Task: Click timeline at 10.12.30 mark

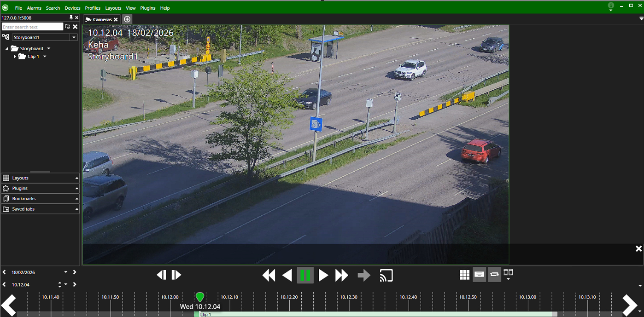Action: click(x=349, y=297)
